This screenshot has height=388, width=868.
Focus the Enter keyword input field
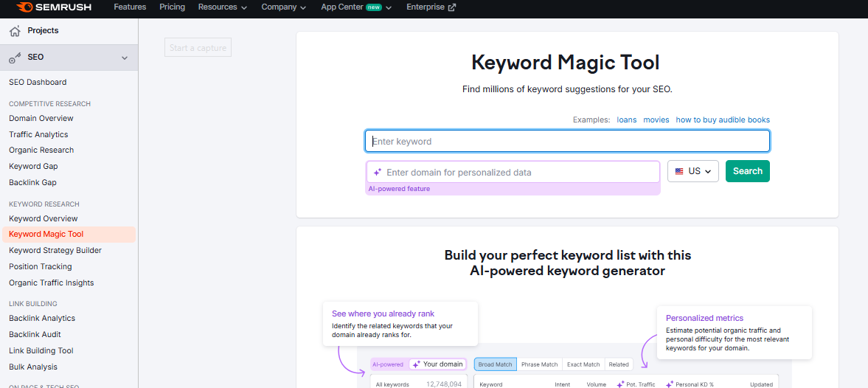pyautogui.click(x=567, y=141)
